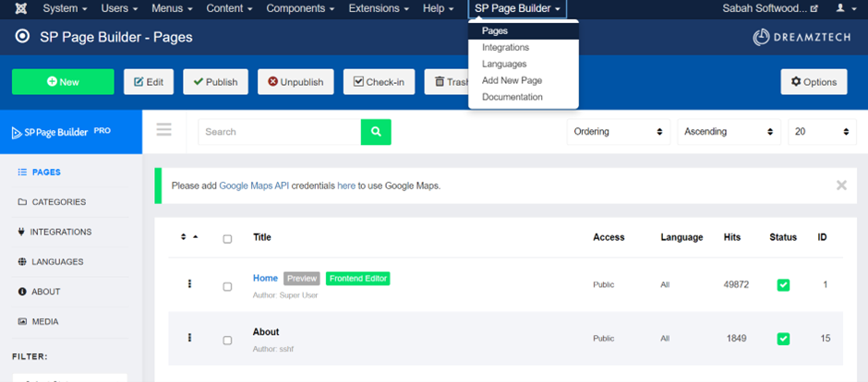Image resolution: width=868 pixels, height=382 pixels.
Task: Click the Trash button
Action: [x=447, y=82]
